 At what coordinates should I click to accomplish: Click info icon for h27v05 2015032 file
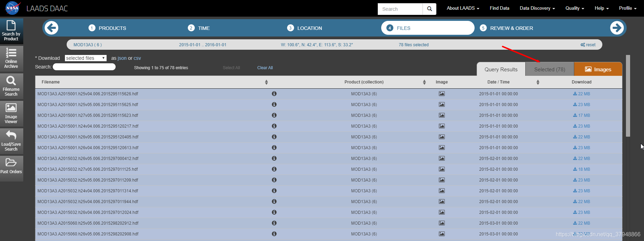(x=274, y=169)
